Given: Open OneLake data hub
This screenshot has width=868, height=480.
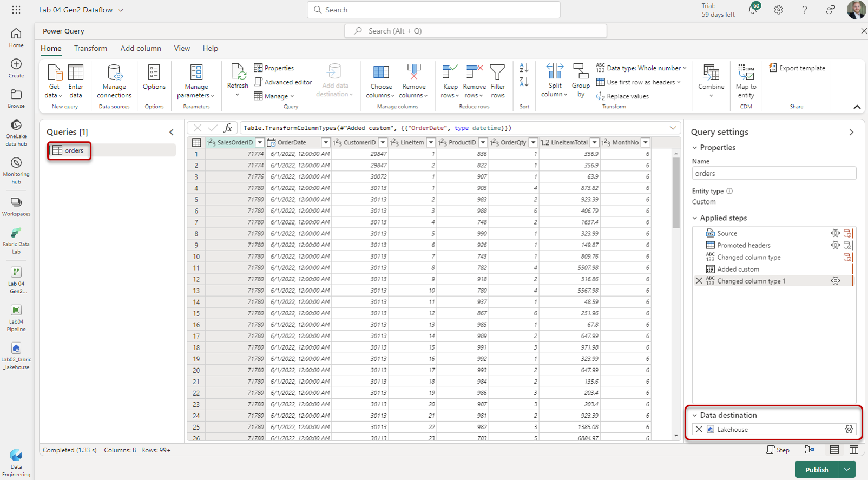Looking at the screenshot, I should pyautogui.click(x=16, y=133).
